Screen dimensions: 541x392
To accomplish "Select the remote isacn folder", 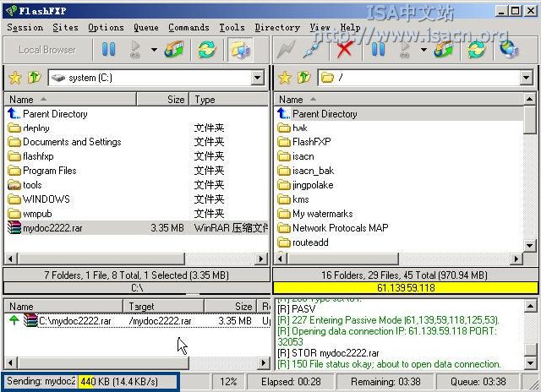I will click(296, 156).
